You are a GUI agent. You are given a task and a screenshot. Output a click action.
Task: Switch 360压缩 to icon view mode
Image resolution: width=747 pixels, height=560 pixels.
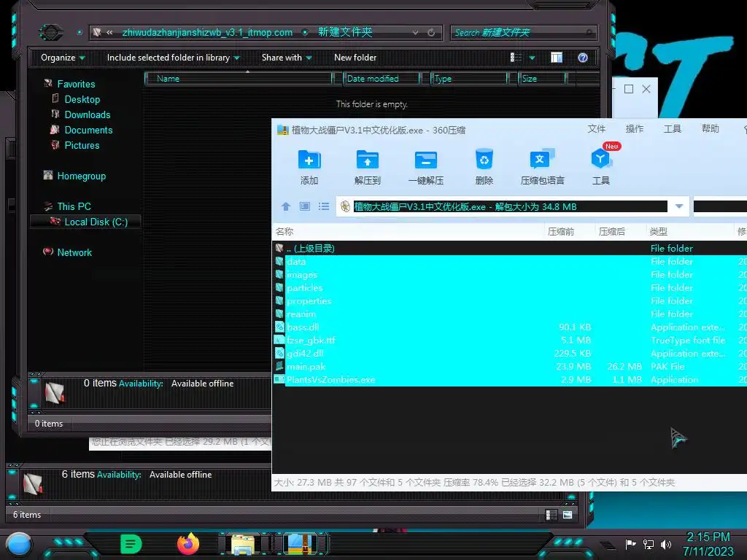(305, 206)
